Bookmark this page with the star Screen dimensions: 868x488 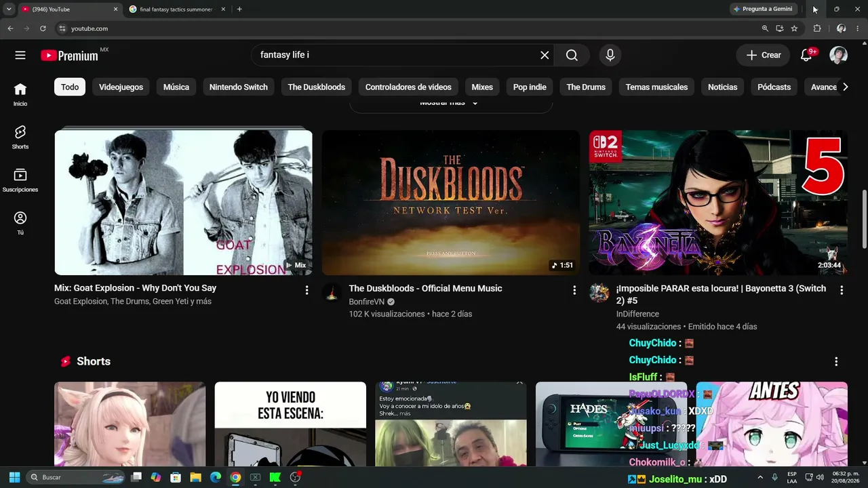pyautogui.click(x=794, y=28)
